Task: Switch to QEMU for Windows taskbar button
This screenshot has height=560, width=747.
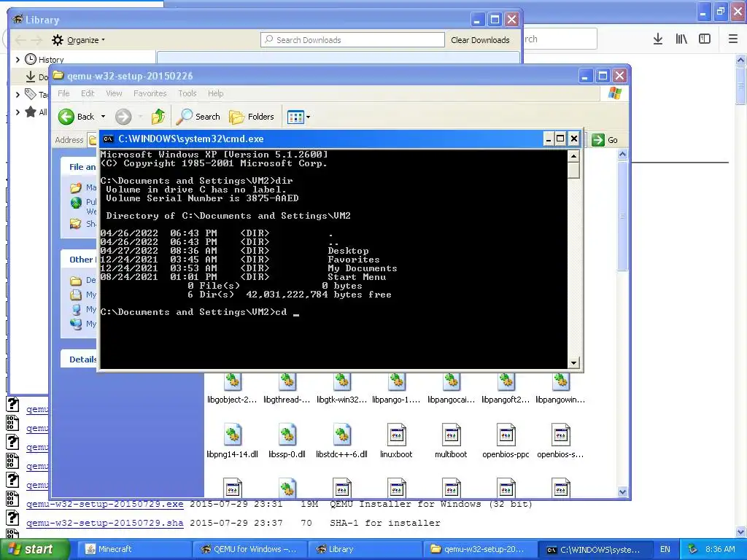Action: pos(249,549)
